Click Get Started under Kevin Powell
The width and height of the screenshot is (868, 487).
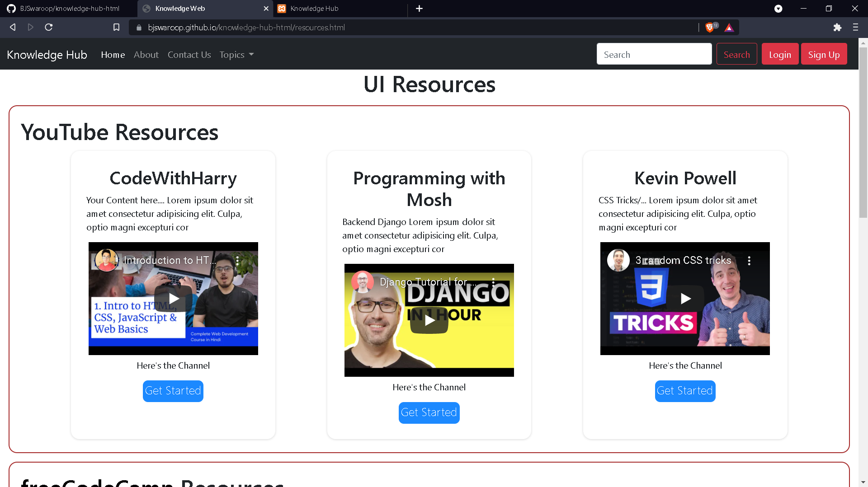[685, 391]
